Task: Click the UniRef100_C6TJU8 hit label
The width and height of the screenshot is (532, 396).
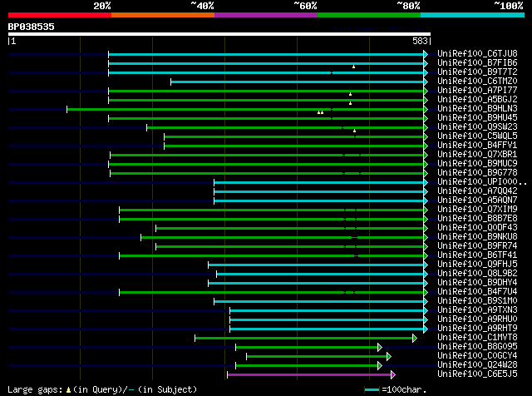Action: (477, 54)
